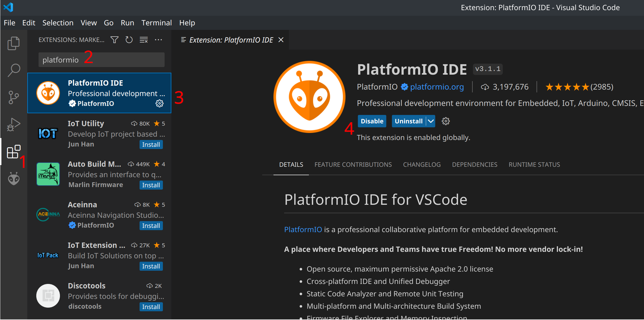Viewport: 644px width, 320px height.
Task: Open the View menu
Action: (89, 23)
